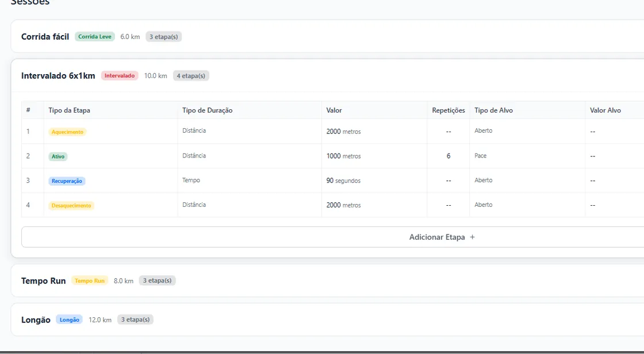The image size is (644, 354).
Task: Click the 8.0 km distance text
Action: 124,281
